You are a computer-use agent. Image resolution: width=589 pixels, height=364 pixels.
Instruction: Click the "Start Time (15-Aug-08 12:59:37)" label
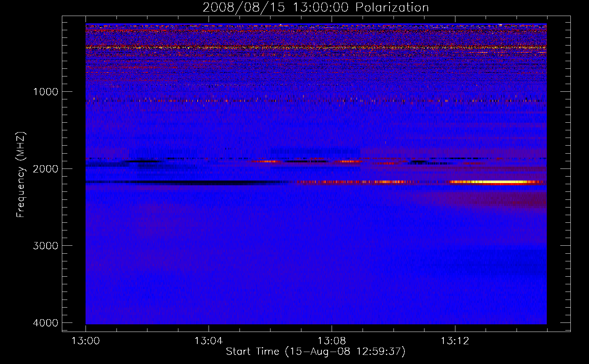316,352
